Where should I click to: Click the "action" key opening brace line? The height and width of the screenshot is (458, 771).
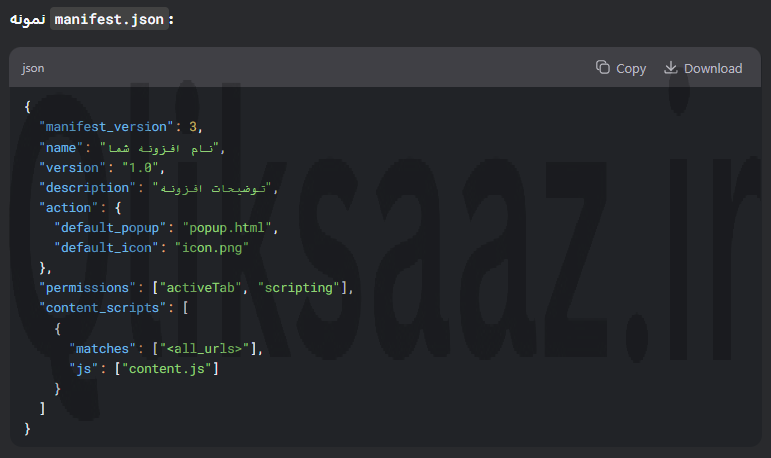80,208
